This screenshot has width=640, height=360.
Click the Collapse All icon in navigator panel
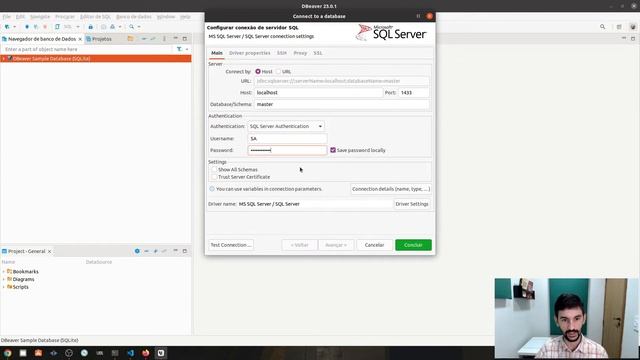click(x=144, y=38)
